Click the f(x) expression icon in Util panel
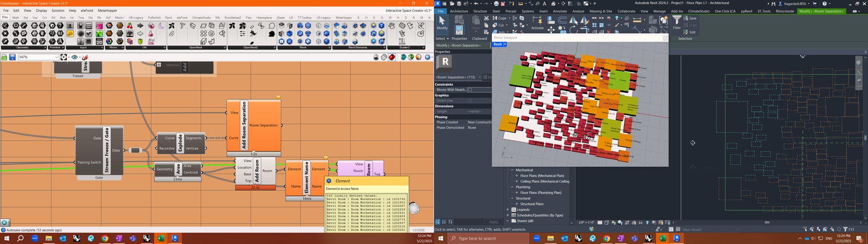868x244 pixels. pyautogui.click(x=151, y=41)
